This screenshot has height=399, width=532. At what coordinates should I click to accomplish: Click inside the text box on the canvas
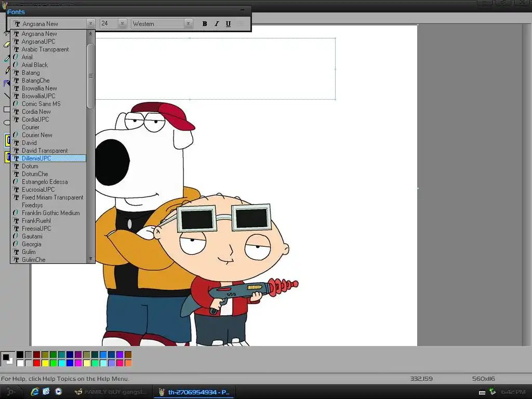pos(216,69)
